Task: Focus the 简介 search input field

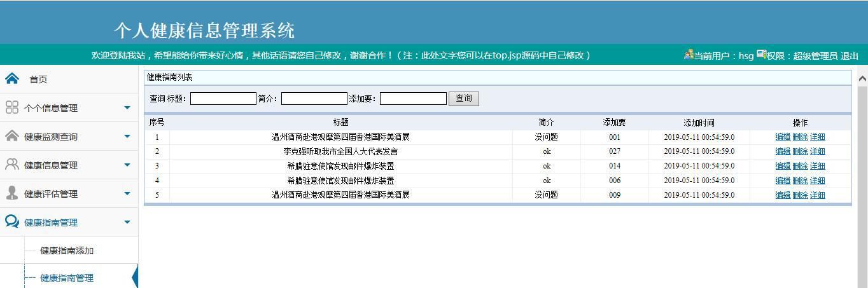Action: coord(314,99)
